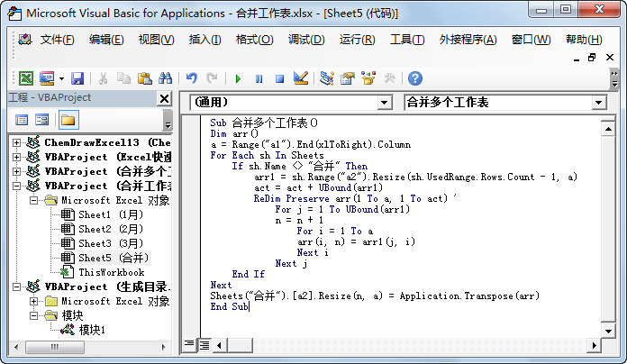Open the 文件(F) menu
Screen dimensions: 627x364
[x=58, y=40]
